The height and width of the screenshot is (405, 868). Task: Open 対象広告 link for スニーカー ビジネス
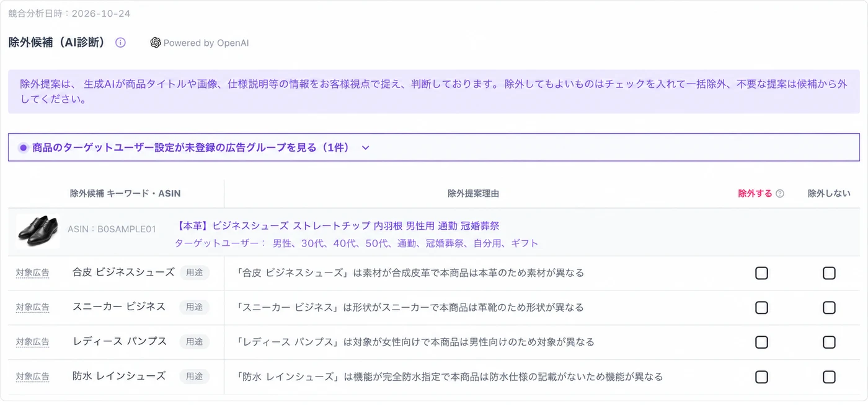click(32, 307)
